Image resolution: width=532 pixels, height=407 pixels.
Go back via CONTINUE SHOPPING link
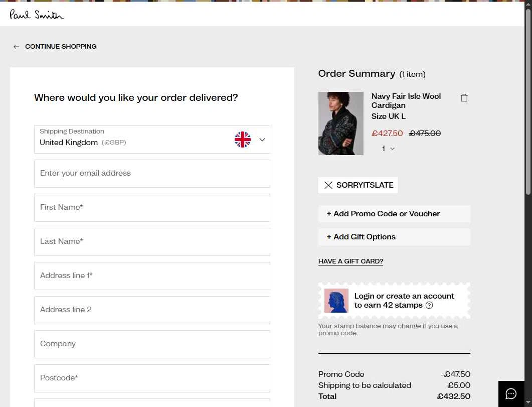pyautogui.click(x=61, y=47)
